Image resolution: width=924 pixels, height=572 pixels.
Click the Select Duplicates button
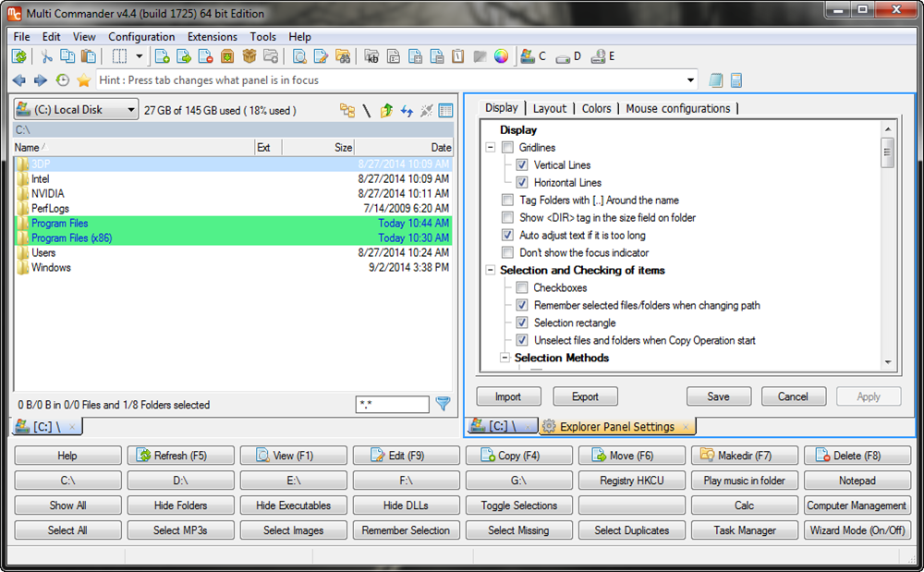coord(632,530)
